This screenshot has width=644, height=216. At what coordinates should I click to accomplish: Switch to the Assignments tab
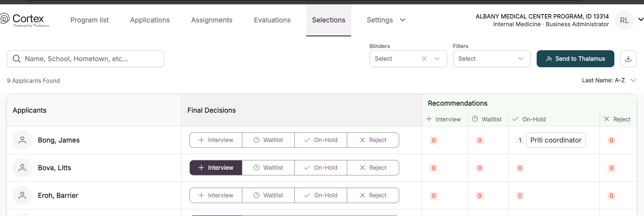pos(212,20)
